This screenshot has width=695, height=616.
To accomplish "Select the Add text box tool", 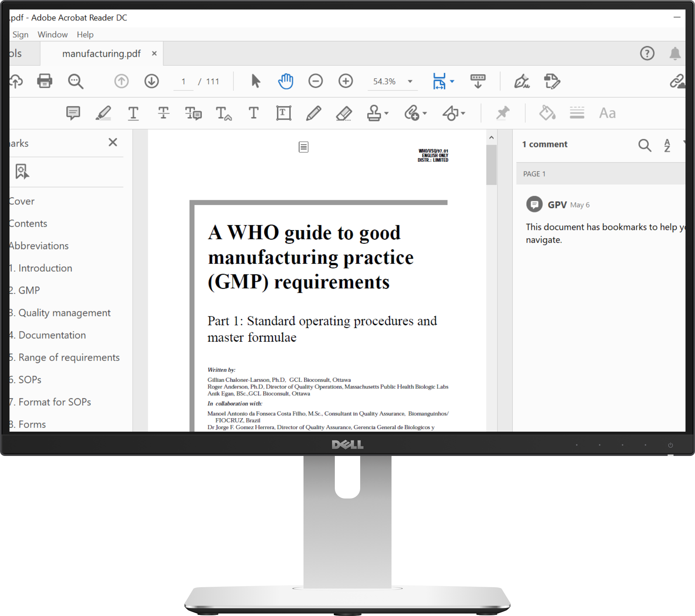I will [283, 113].
